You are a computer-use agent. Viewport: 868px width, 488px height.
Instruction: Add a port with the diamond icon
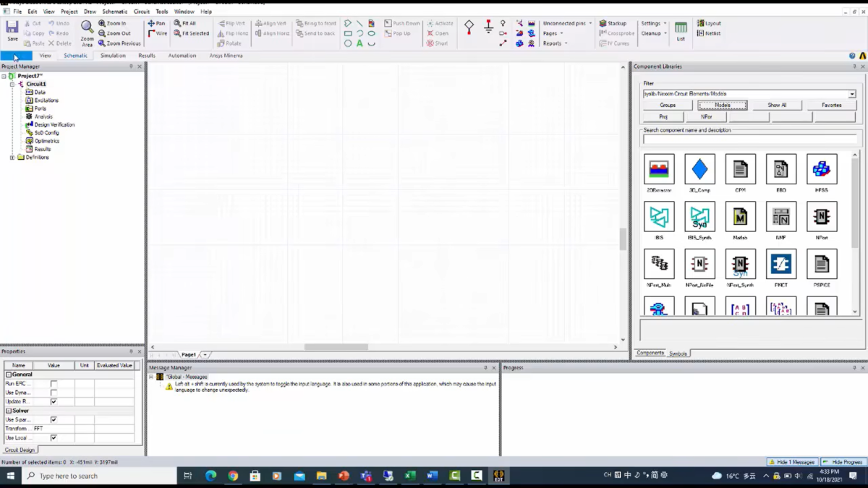click(x=469, y=27)
